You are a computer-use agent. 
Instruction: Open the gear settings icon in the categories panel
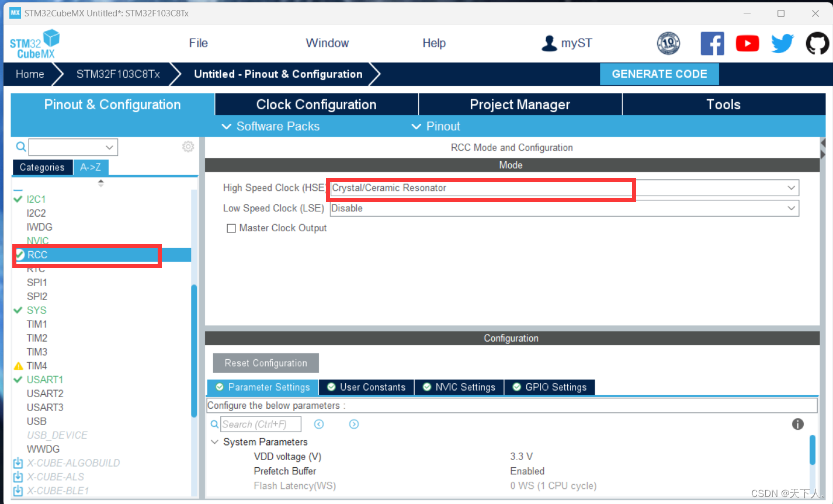[x=188, y=147]
